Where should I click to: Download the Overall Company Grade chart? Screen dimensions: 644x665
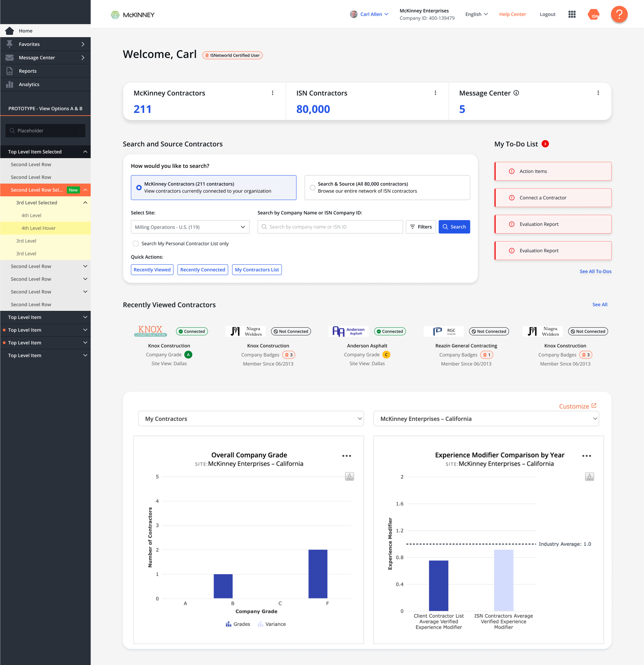click(x=350, y=476)
